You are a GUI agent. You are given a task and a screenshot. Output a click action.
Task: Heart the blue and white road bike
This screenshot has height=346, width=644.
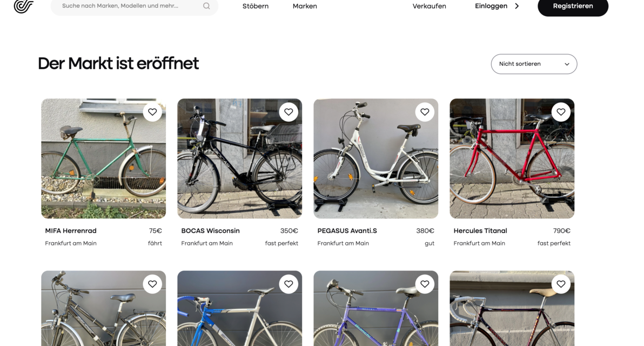(289, 284)
